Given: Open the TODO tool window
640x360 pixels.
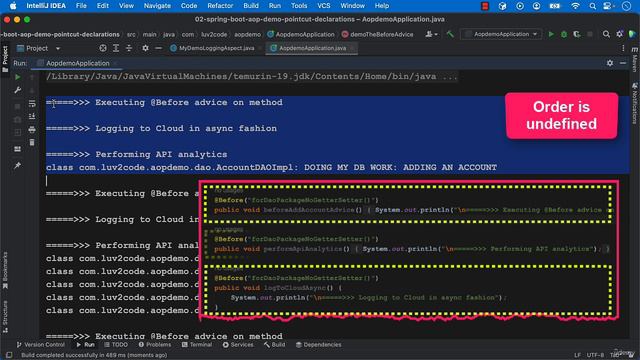Looking at the screenshot, I should [116, 345].
